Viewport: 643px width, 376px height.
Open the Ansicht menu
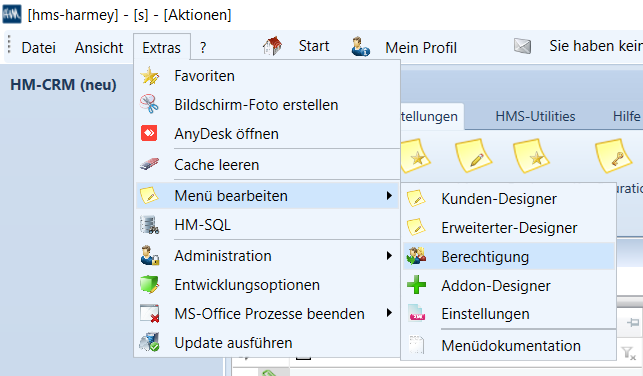pos(99,48)
